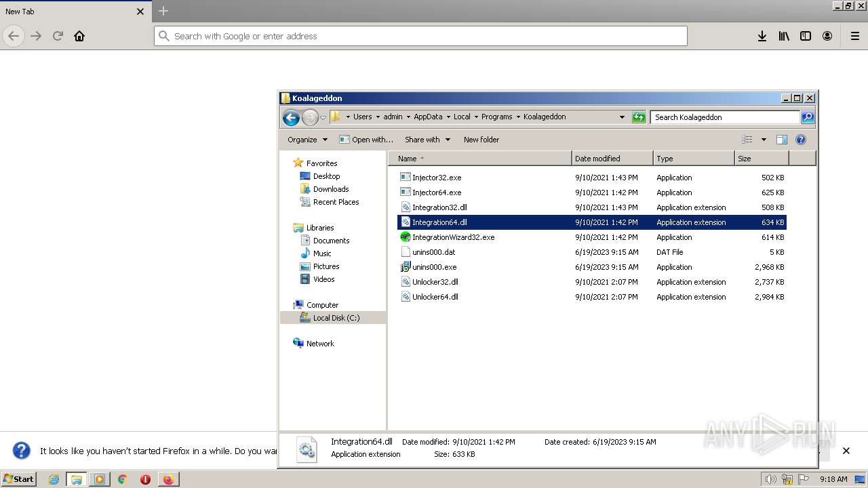Click the Open with... button

point(366,140)
